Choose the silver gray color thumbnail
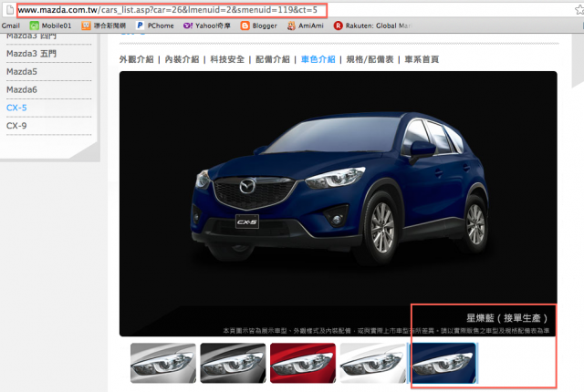 coord(163,363)
